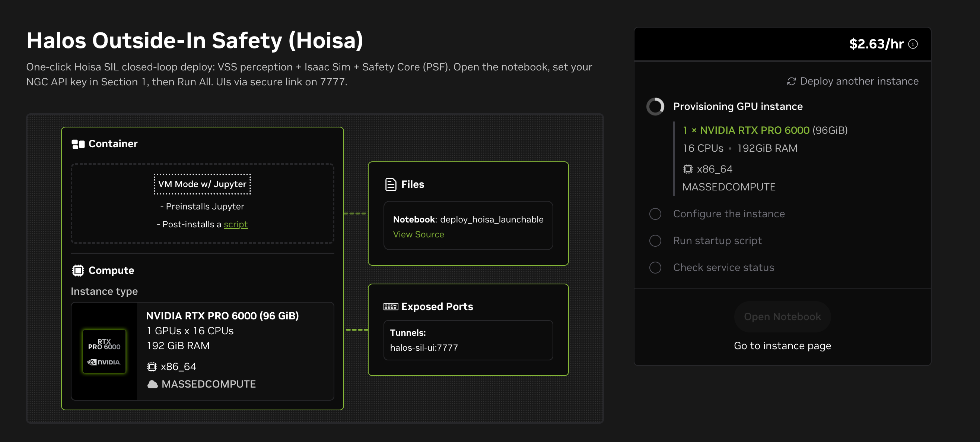The height and width of the screenshot is (442, 980).
Task: Click the Provisioning GPU instance label
Action: coord(738,107)
